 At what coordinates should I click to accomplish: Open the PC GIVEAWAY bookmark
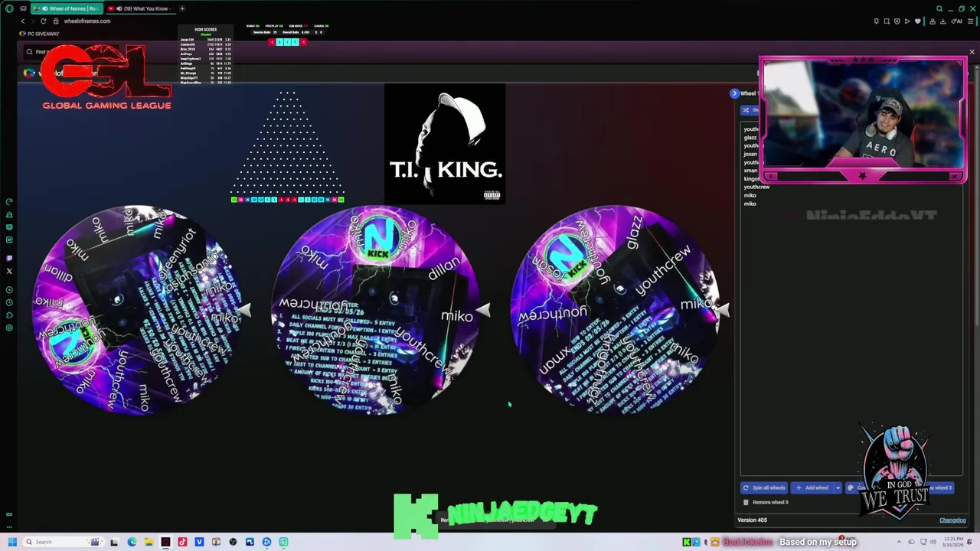(40, 34)
